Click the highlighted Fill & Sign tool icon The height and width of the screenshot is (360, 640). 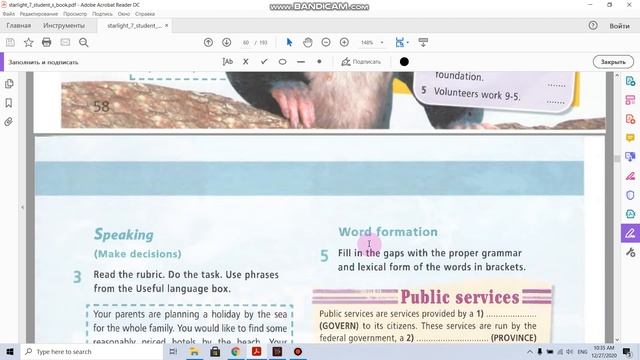point(630,233)
